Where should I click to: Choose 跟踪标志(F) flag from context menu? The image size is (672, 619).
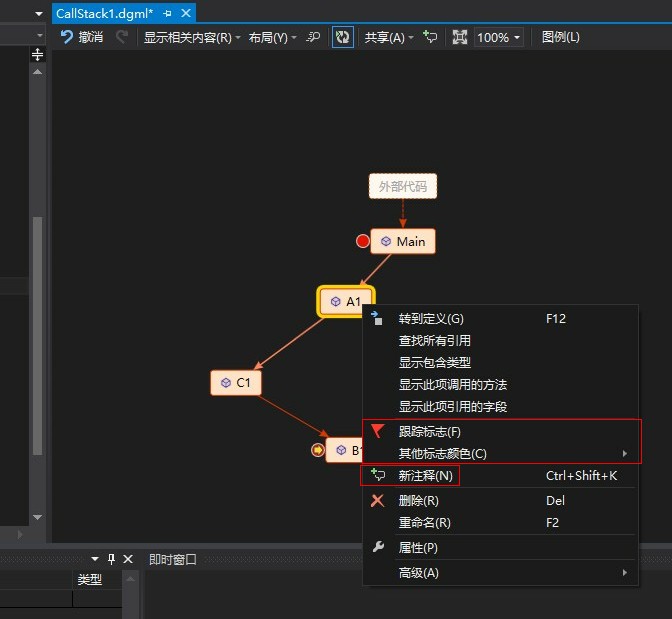(429, 432)
